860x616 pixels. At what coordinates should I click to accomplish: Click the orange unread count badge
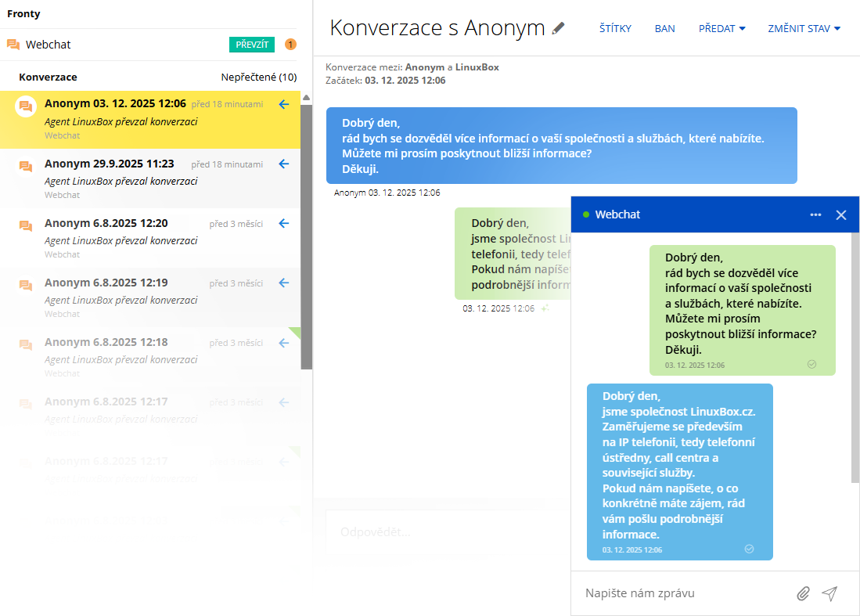(x=290, y=45)
